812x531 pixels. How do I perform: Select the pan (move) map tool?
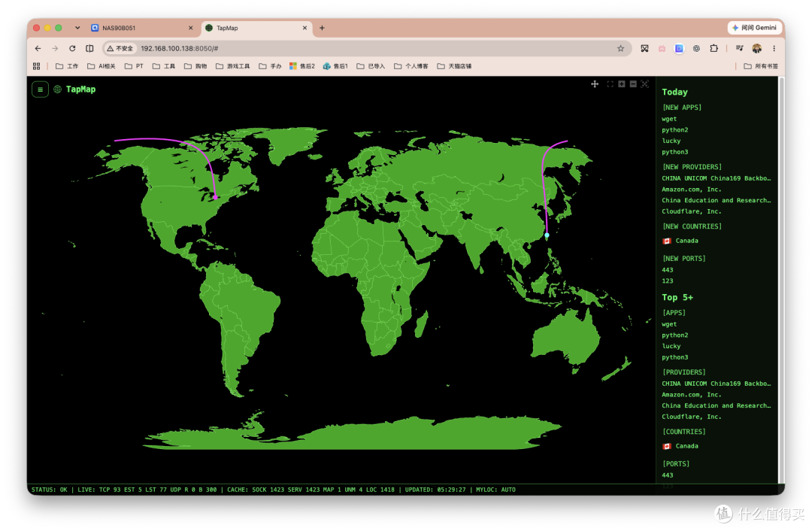click(x=595, y=84)
